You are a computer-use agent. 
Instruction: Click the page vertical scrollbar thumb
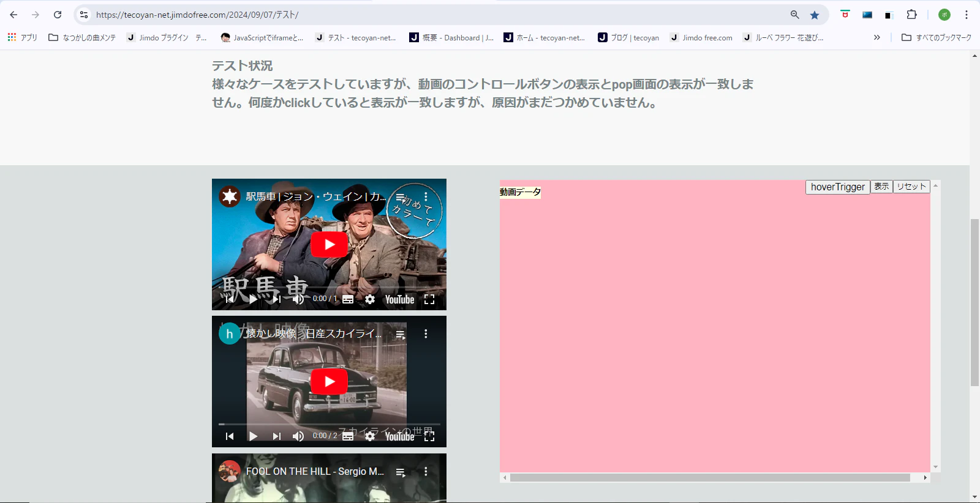(x=974, y=302)
